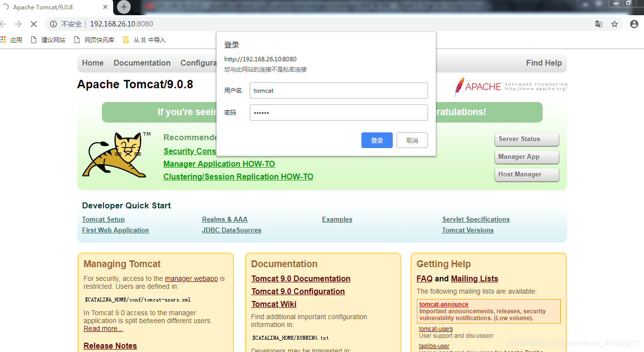644x352 pixels.
Task: Click the $CATALINA_HOME/conf/tomcat-users.xml path text
Action: pyautogui.click(x=138, y=300)
